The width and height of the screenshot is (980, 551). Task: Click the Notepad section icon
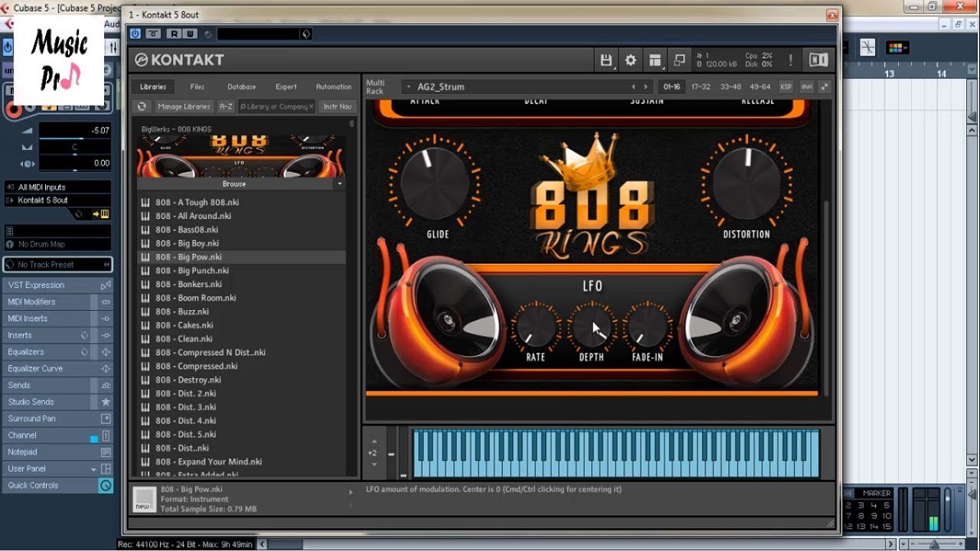[x=106, y=452]
